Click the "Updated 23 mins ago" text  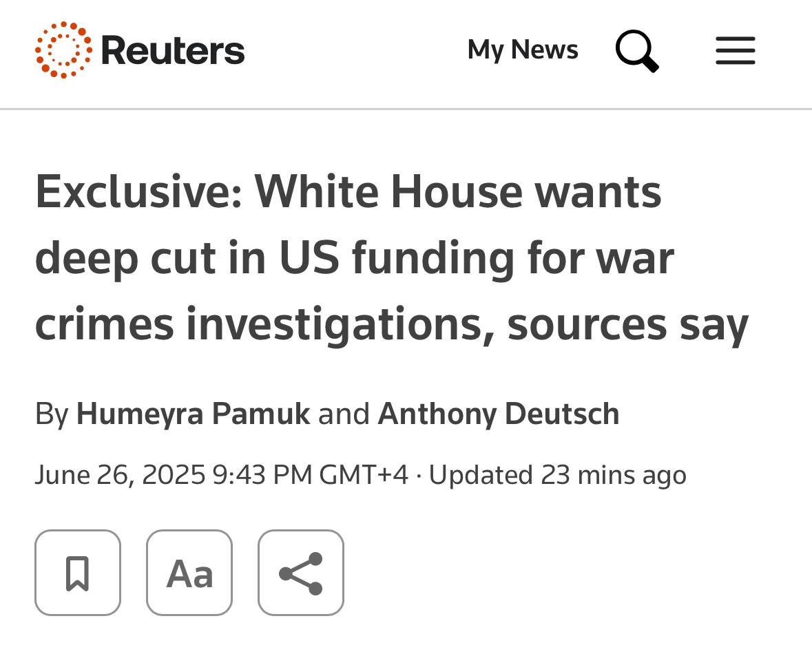point(557,475)
